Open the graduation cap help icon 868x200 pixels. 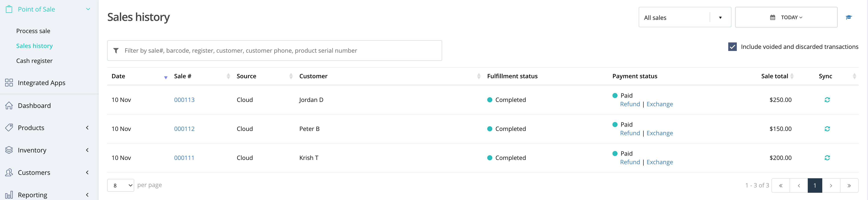click(849, 17)
